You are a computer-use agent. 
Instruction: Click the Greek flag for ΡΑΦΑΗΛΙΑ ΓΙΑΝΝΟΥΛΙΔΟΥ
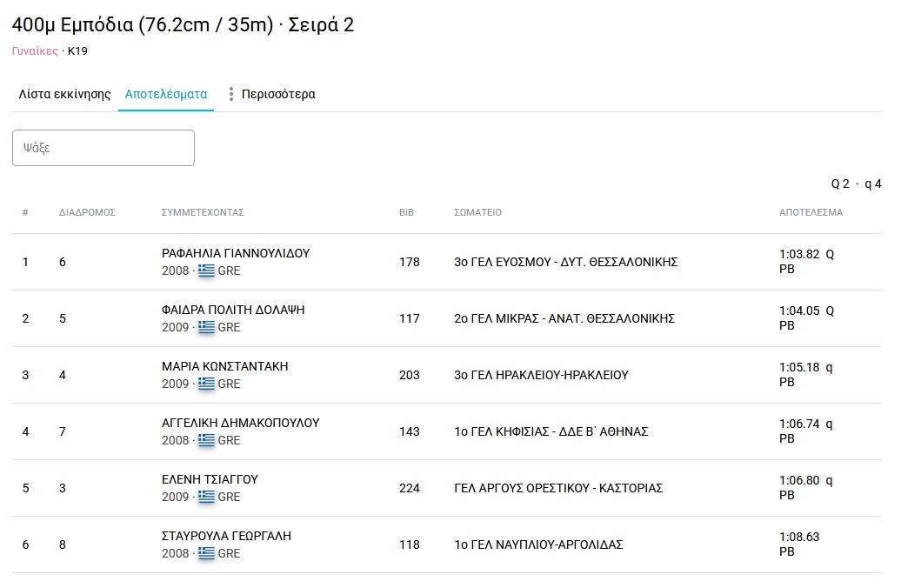206,271
